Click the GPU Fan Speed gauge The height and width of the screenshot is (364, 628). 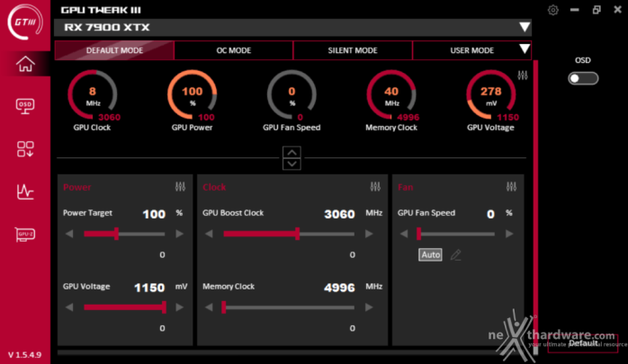click(292, 94)
